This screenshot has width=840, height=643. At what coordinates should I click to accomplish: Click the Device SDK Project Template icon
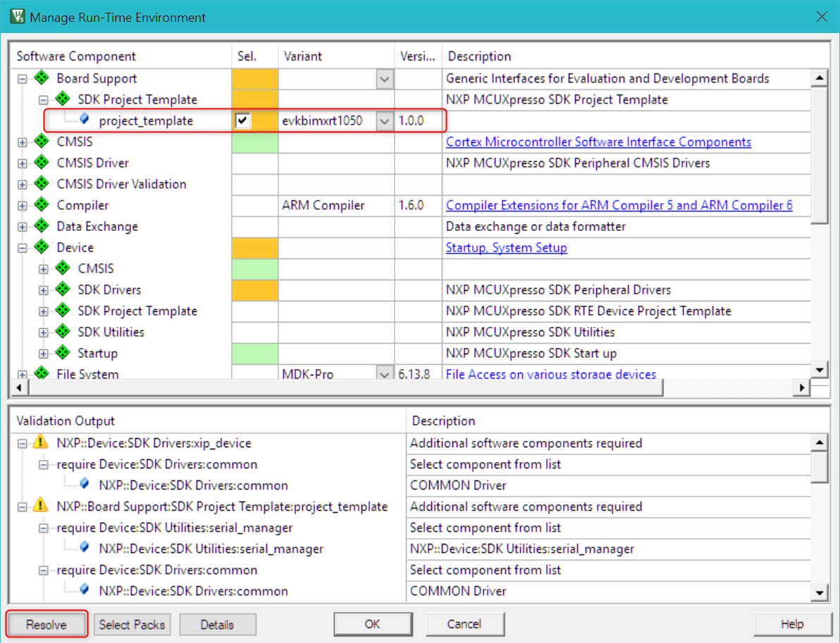click(63, 311)
